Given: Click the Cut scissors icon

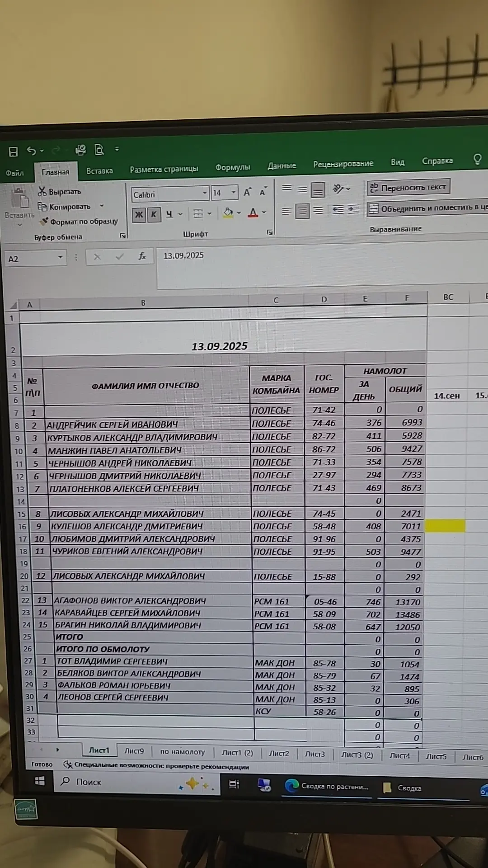Looking at the screenshot, I should click(42, 192).
